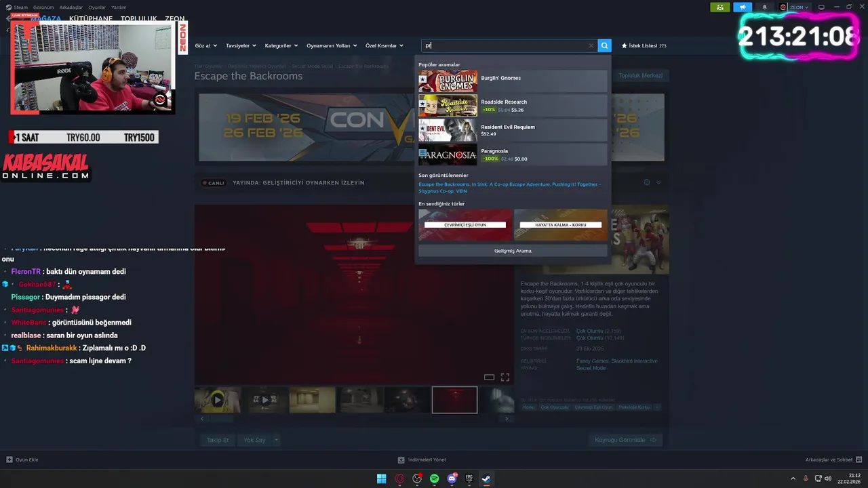This screenshot has height=488, width=868.
Task: Add a tag with the plus button
Action: click(x=657, y=407)
